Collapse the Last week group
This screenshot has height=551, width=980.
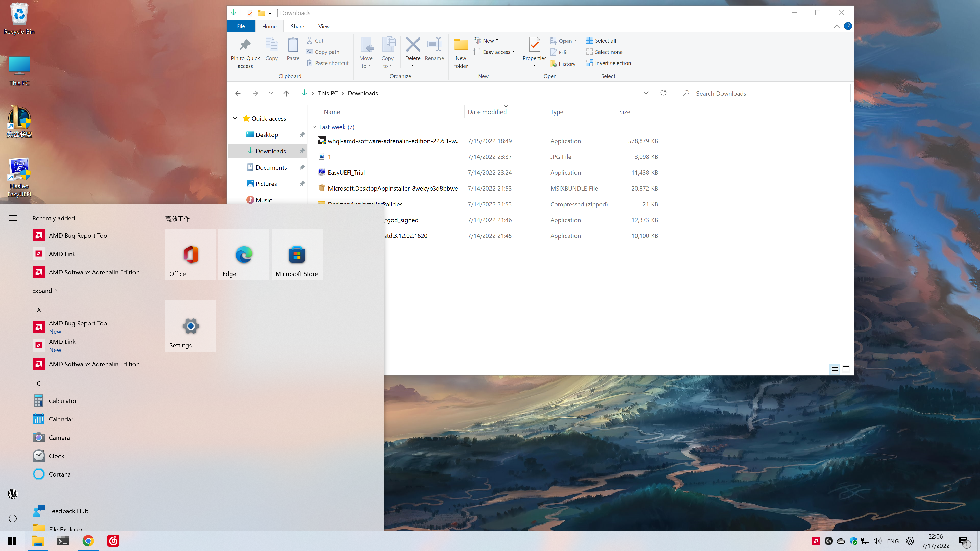(314, 127)
